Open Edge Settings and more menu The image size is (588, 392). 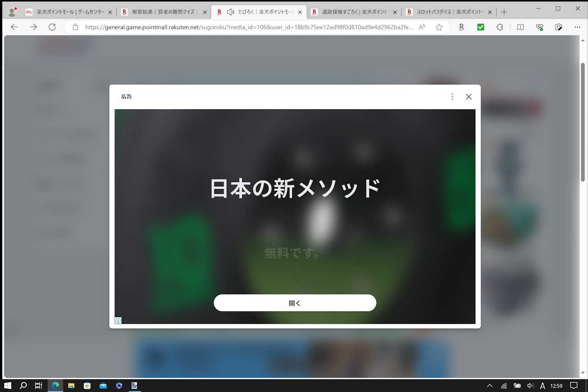pos(578,27)
